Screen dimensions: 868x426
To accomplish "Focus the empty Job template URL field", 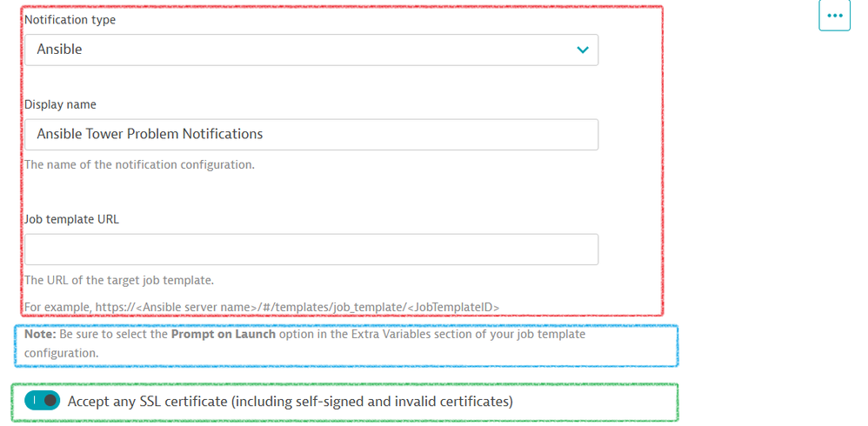I will coord(310,250).
